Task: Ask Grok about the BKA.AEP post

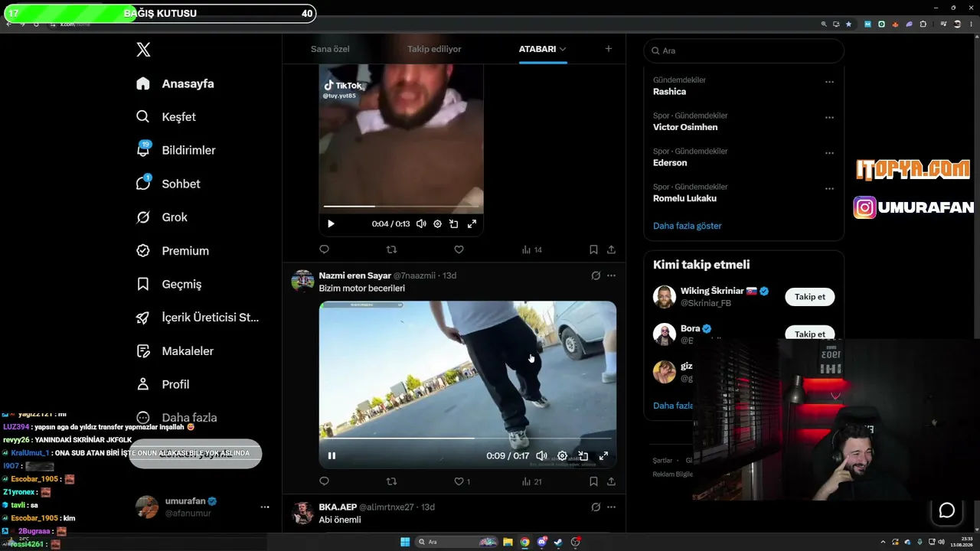Action: (x=596, y=507)
